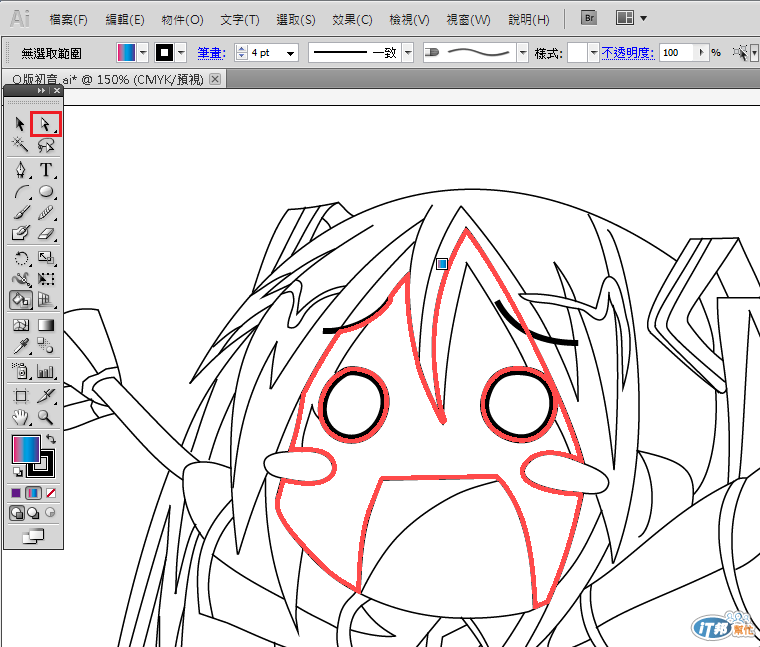The image size is (760, 647).
Task: Launch Adobe Bridge via Br button
Action: point(589,18)
